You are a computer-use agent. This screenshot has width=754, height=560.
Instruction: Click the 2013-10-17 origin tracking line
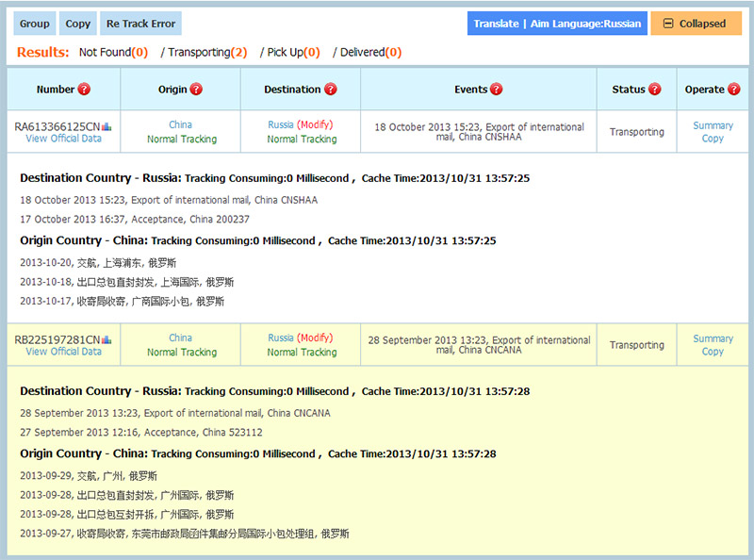123,301
